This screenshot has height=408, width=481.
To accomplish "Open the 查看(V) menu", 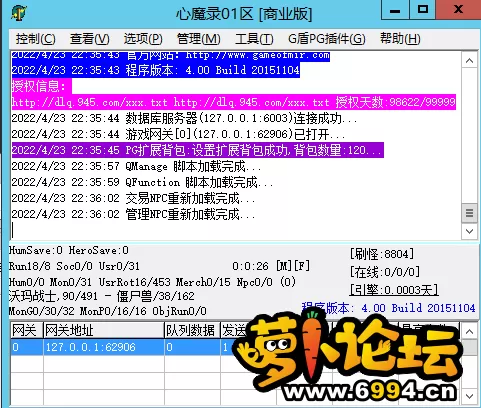I will pos(89,39).
